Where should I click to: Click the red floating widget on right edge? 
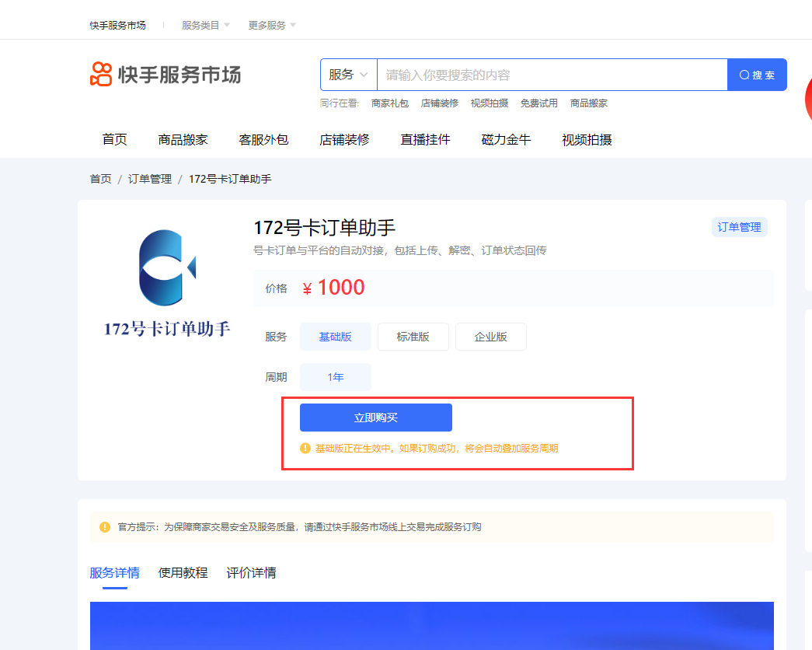coord(809,100)
